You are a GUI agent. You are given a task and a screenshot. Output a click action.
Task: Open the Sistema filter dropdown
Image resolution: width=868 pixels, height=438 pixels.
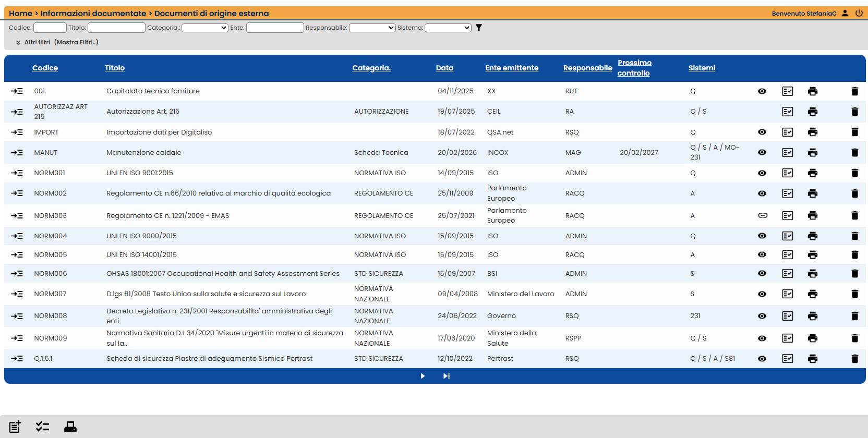coord(448,28)
